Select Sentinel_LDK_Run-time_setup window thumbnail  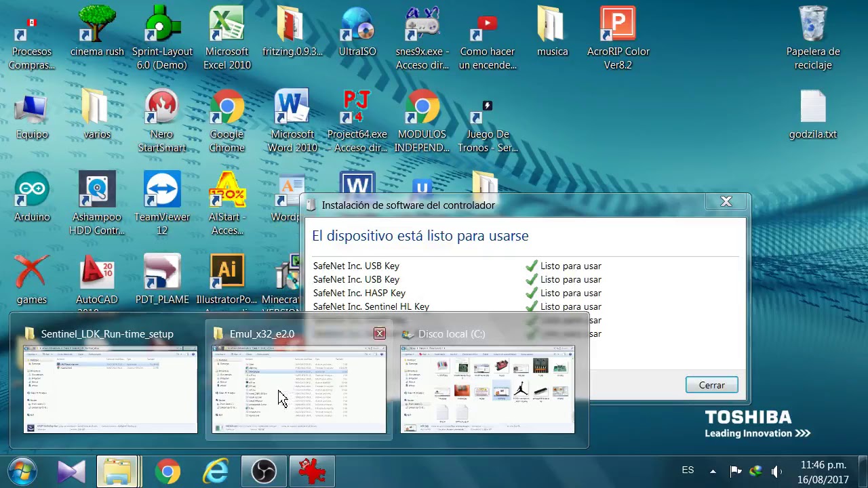point(110,381)
